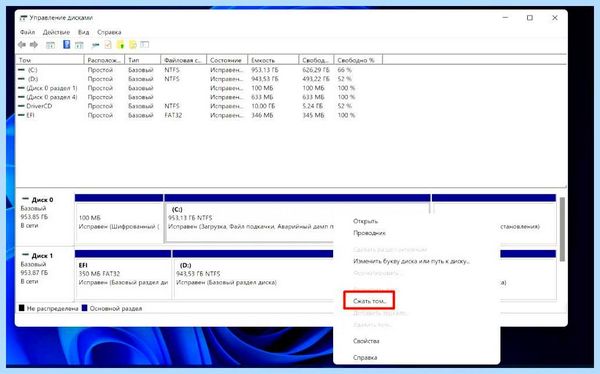This screenshot has width=600, height=374.
Task: Click the Диск 0 disk label panel
Action: point(45,218)
